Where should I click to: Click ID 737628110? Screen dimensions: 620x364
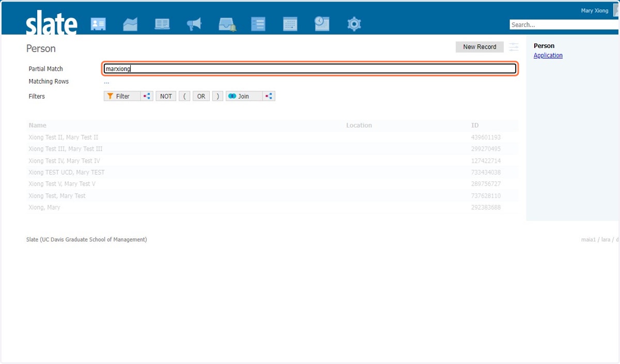point(486,196)
